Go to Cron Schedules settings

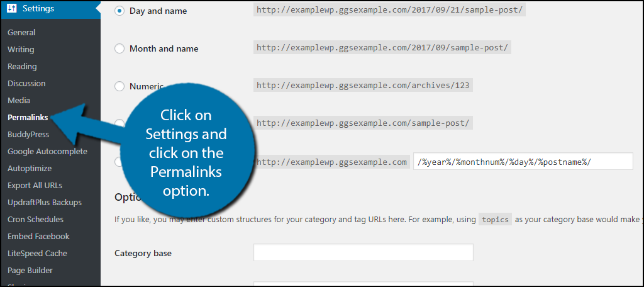(35, 219)
